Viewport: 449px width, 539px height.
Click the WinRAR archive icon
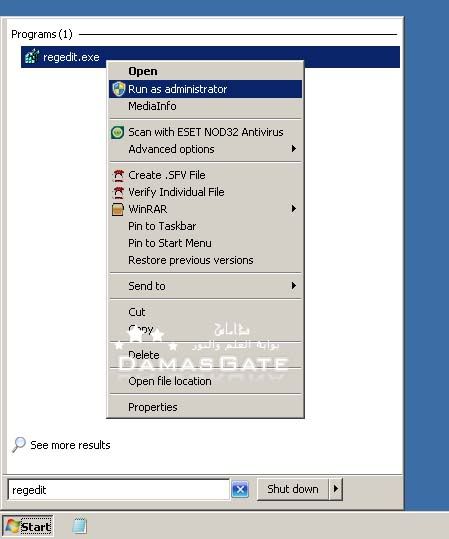point(118,209)
